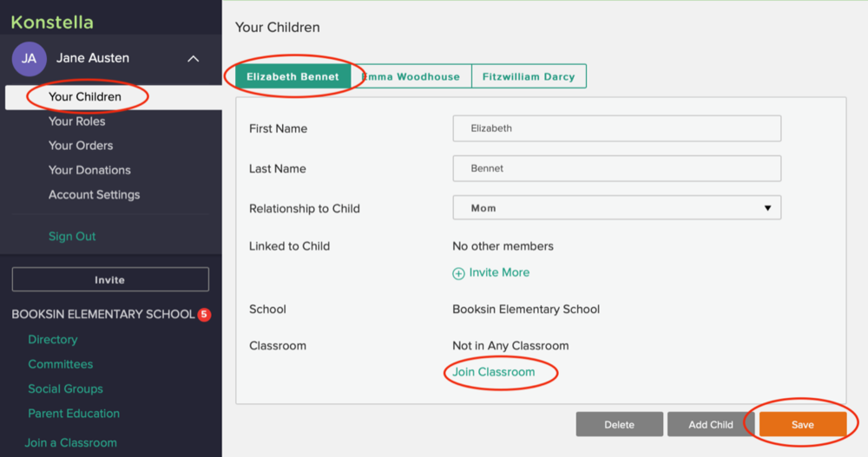Click the red notification badge showing 5
The height and width of the screenshot is (457, 868).
pos(205,315)
